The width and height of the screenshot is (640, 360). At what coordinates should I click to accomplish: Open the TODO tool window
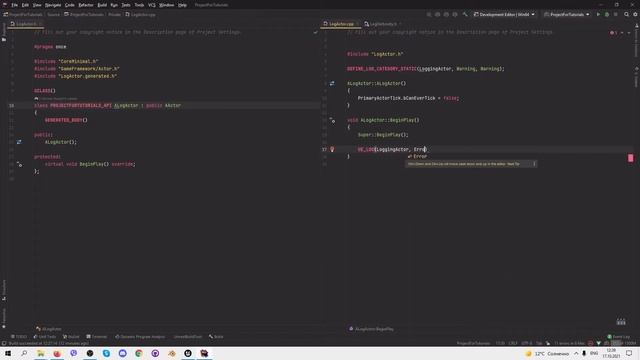coord(19,337)
